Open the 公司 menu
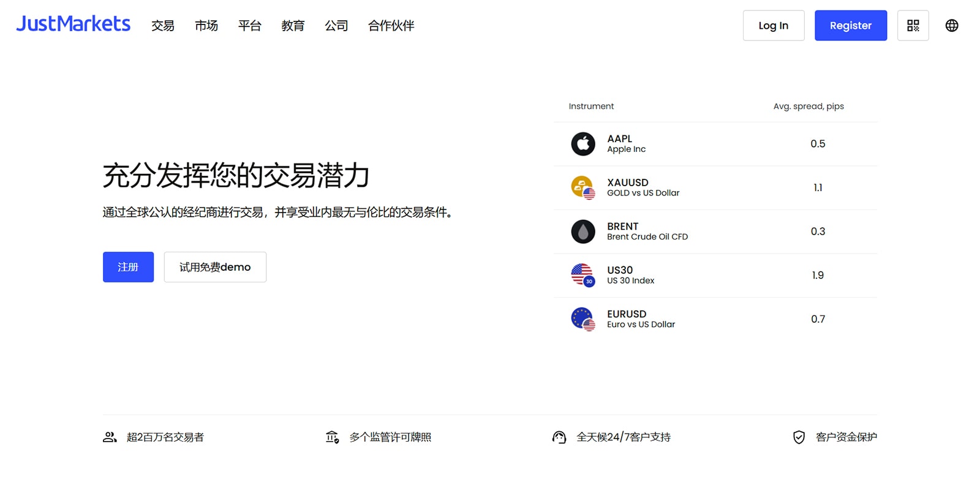The image size is (980, 490). point(336,26)
